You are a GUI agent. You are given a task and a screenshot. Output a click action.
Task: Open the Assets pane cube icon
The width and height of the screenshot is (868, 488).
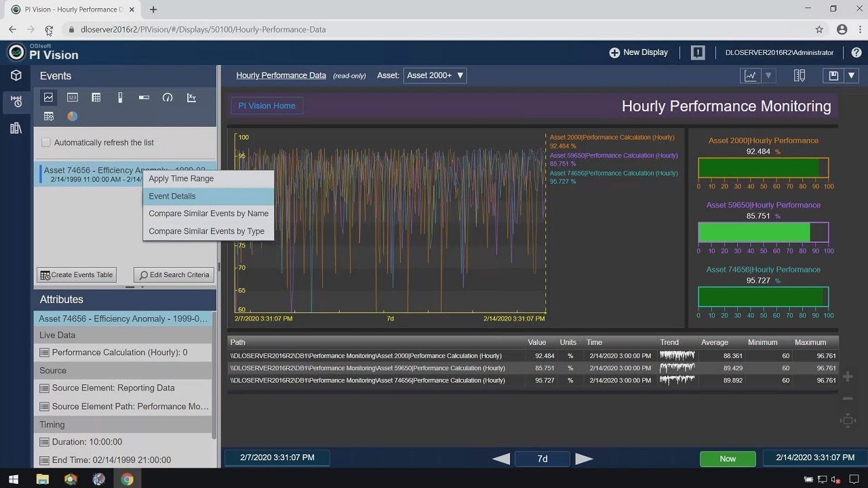click(x=16, y=76)
